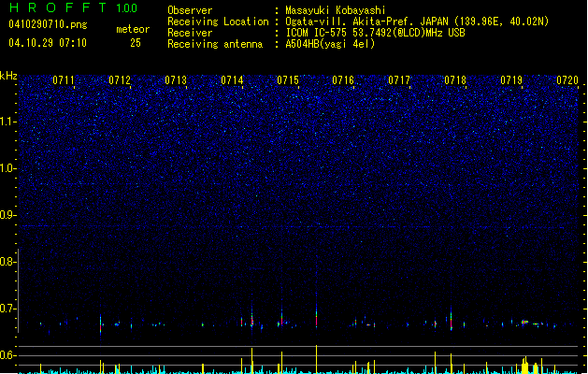Click the 1.1 kHz axis label

7,122
